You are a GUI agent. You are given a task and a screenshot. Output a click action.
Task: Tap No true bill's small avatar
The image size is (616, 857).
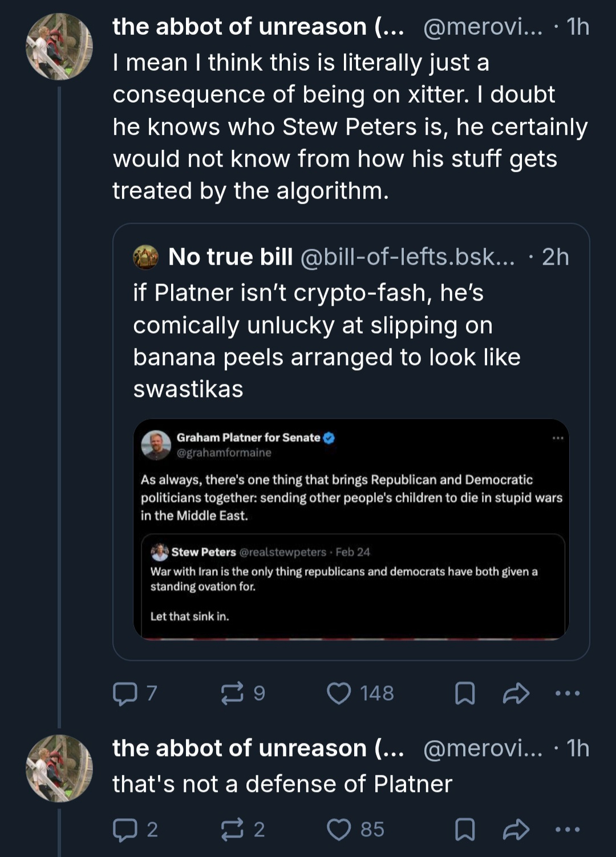[x=146, y=257]
